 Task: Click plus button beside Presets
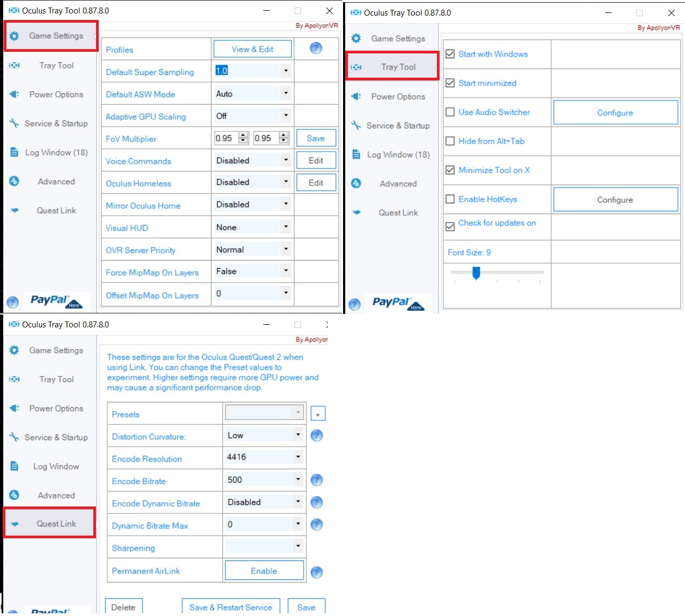pos(318,414)
